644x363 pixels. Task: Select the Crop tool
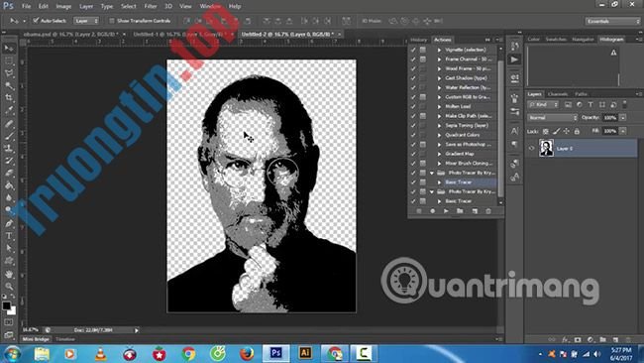[9, 98]
